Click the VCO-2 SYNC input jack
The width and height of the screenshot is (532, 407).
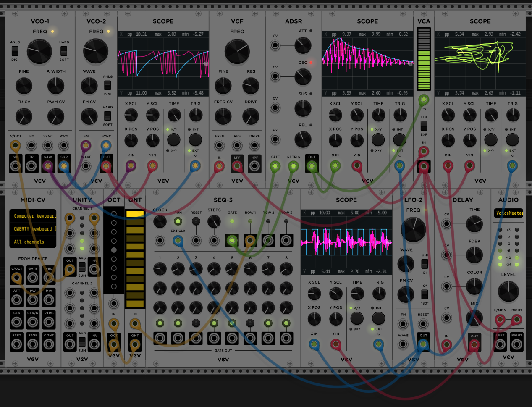(106, 146)
